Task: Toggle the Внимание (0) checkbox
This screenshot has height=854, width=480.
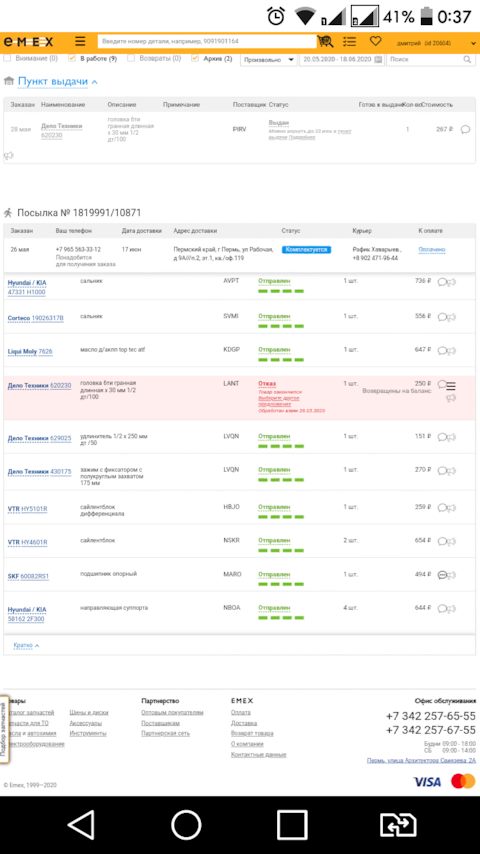Action: pyautogui.click(x=8, y=58)
